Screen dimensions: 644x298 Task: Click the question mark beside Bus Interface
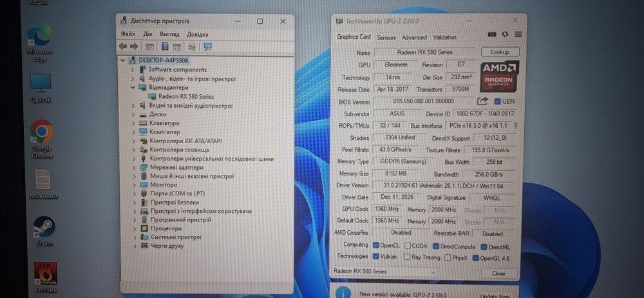[515, 126]
